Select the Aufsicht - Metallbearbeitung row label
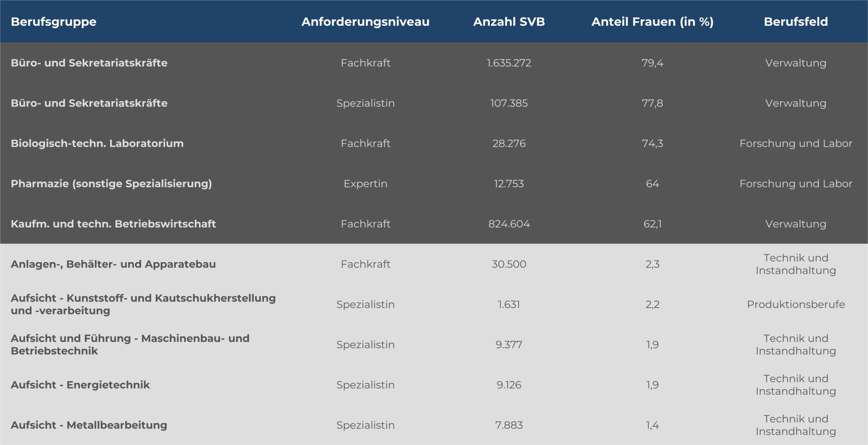 89,425
